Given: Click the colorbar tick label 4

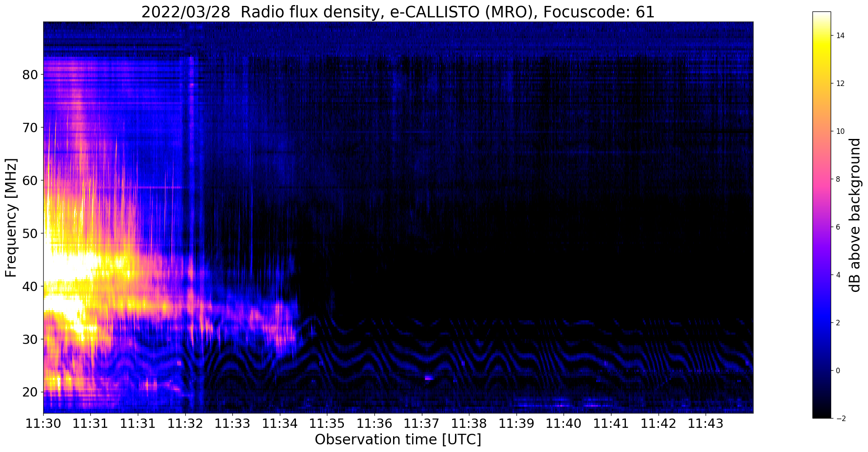Looking at the screenshot, I should 837,275.
